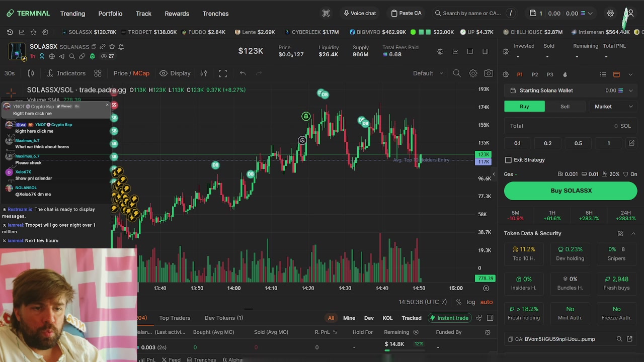Toggle log scale on chart
644x362 pixels.
point(471,302)
